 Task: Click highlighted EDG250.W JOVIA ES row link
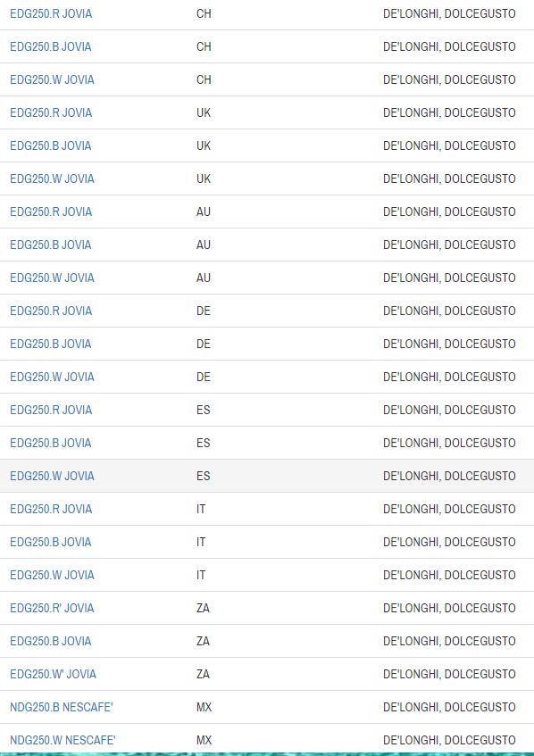(x=52, y=476)
